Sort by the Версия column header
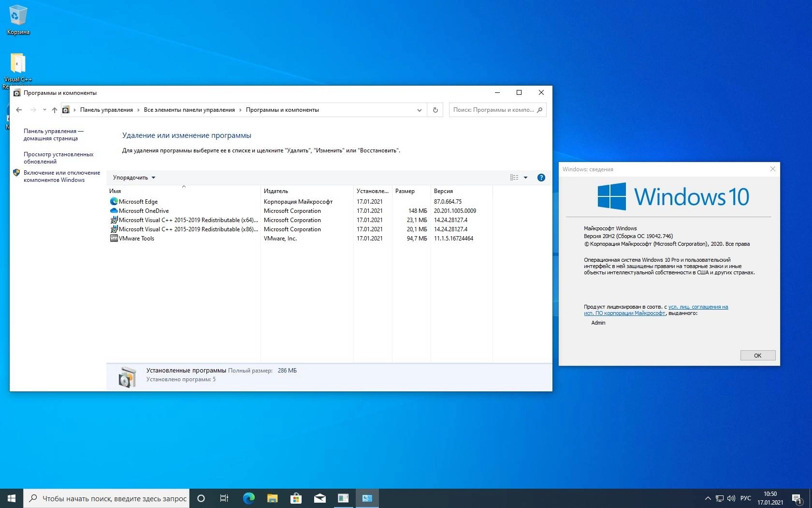Viewport: 812px width, 508px height. (x=462, y=191)
